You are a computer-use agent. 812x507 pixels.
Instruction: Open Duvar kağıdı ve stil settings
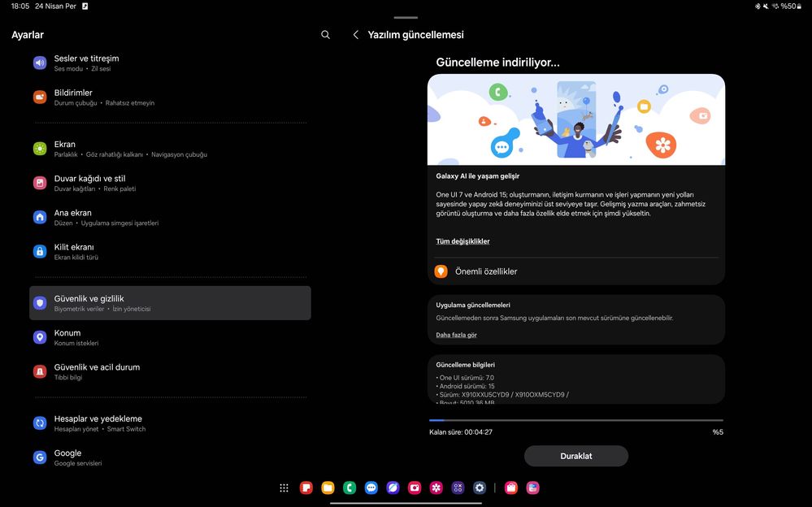(170, 183)
